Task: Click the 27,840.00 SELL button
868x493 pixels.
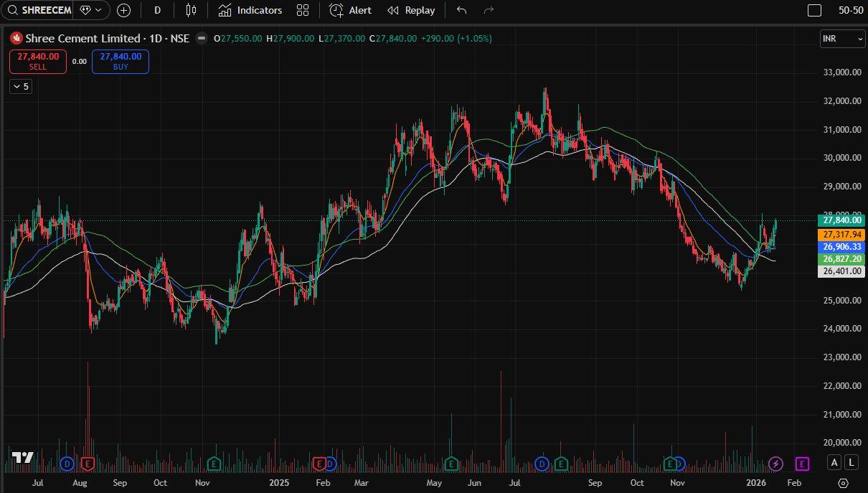Action: point(38,61)
